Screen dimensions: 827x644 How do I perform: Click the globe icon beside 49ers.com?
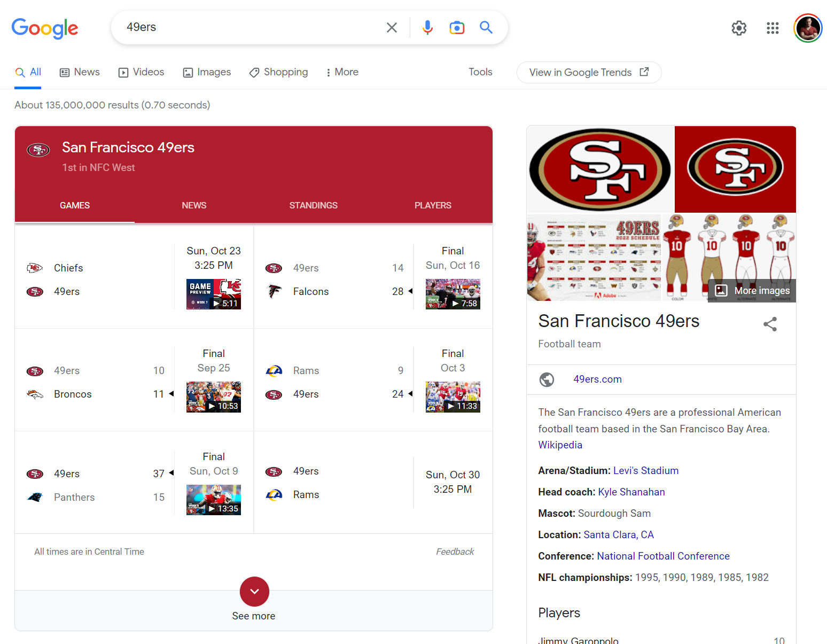[x=547, y=379]
